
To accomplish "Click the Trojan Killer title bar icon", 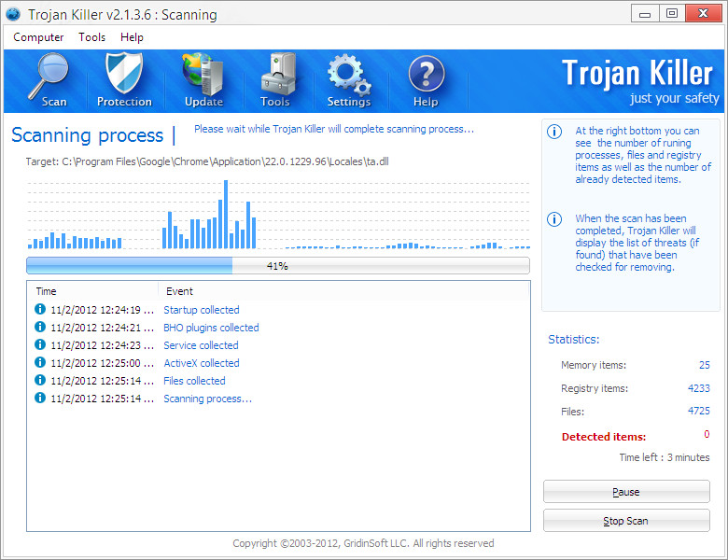I will [x=13, y=14].
